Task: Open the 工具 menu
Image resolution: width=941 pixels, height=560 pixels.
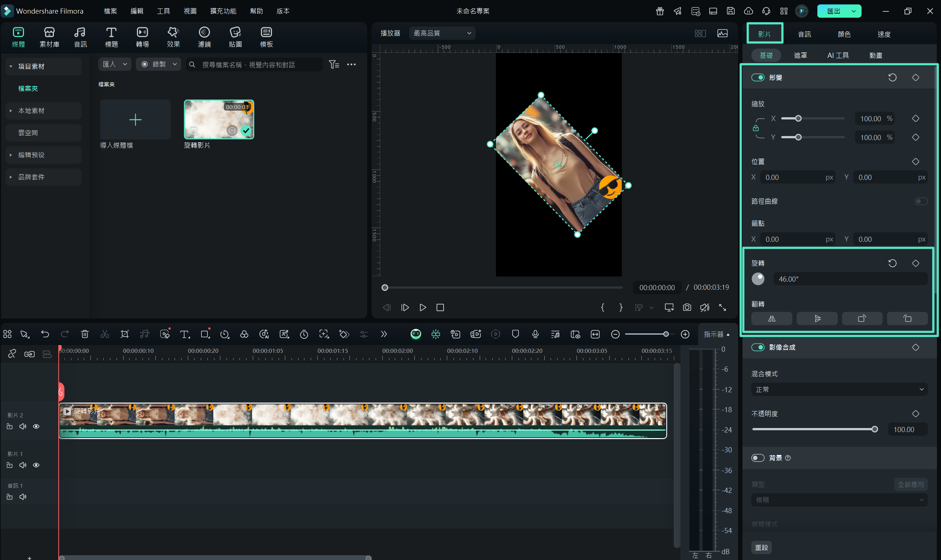Action: click(163, 11)
